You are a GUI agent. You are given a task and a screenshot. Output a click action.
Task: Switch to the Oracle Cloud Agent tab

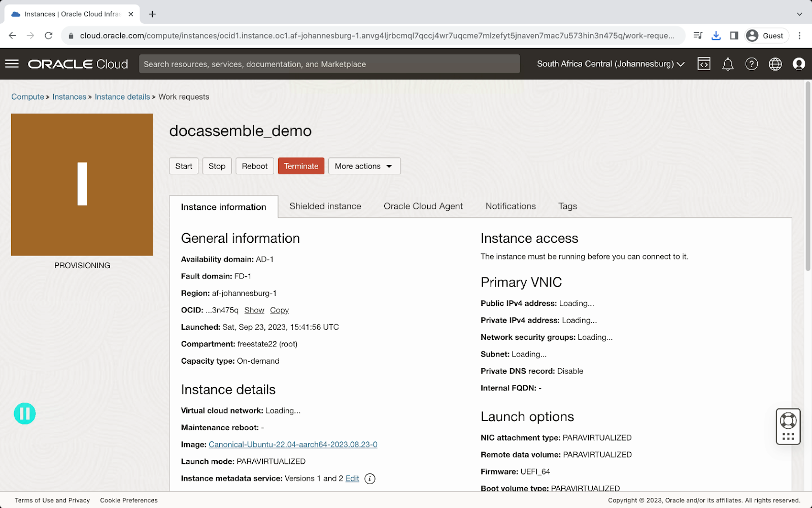click(x=423, y=206)
